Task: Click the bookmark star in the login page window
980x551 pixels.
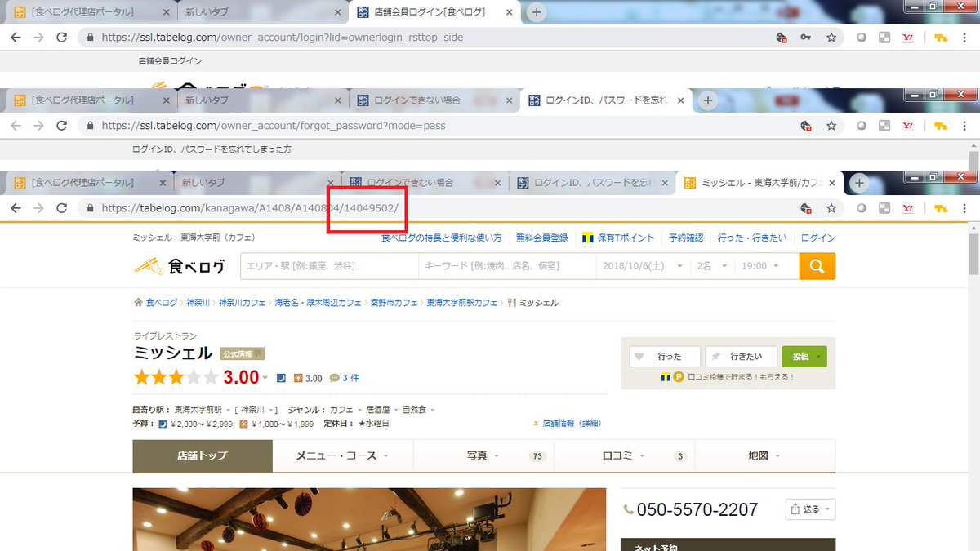Action: point(831,38)
